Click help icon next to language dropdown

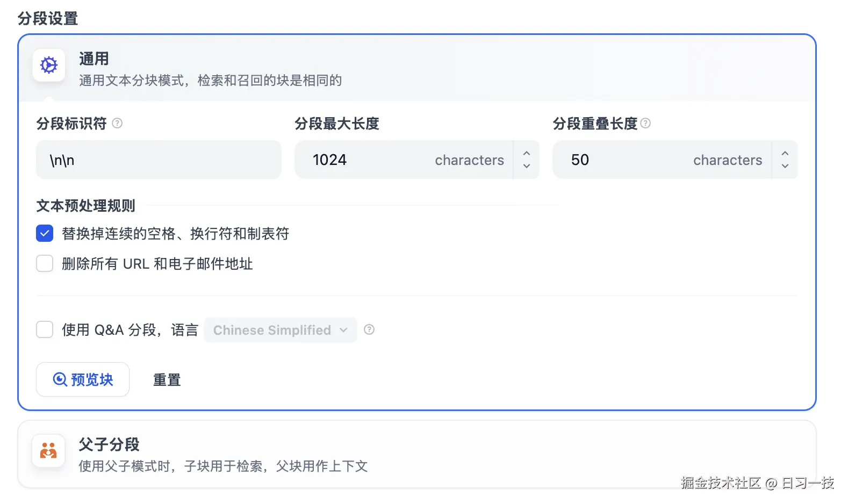pos(369,330)
